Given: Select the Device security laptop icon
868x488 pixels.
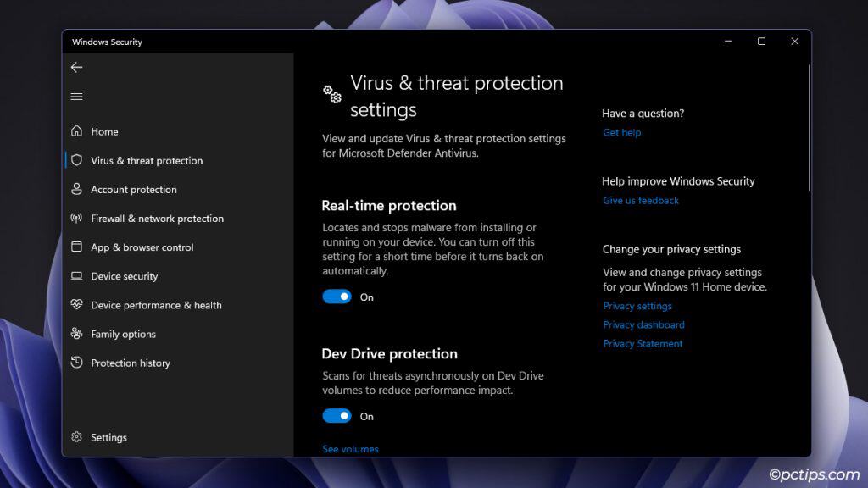Looking at the screenshot, I should [76, 275].
